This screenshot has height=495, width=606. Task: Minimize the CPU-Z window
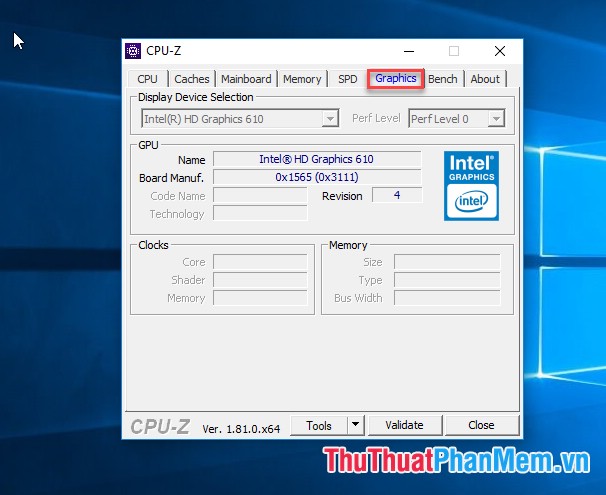(408, 51)
